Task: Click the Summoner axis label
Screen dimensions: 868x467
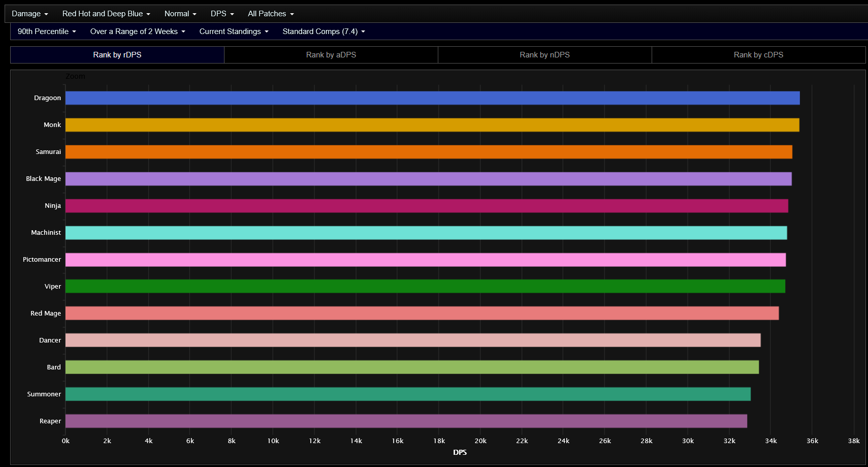Action: click(44, 394)
